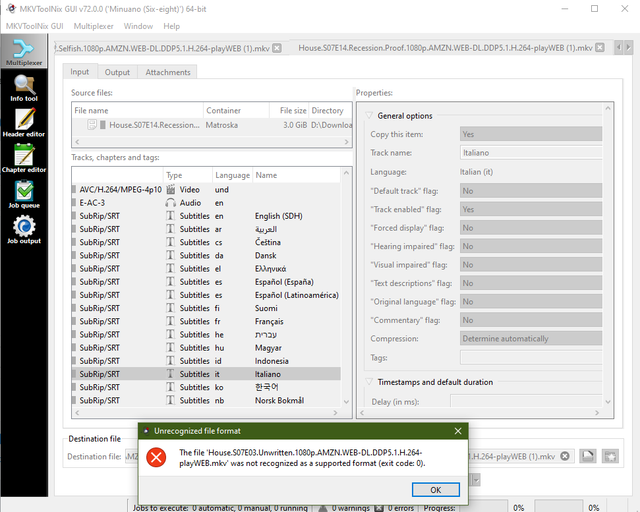Click the source files horizontal scrollbar
This screenshot has width=640, height=512.
coord(212,142)
